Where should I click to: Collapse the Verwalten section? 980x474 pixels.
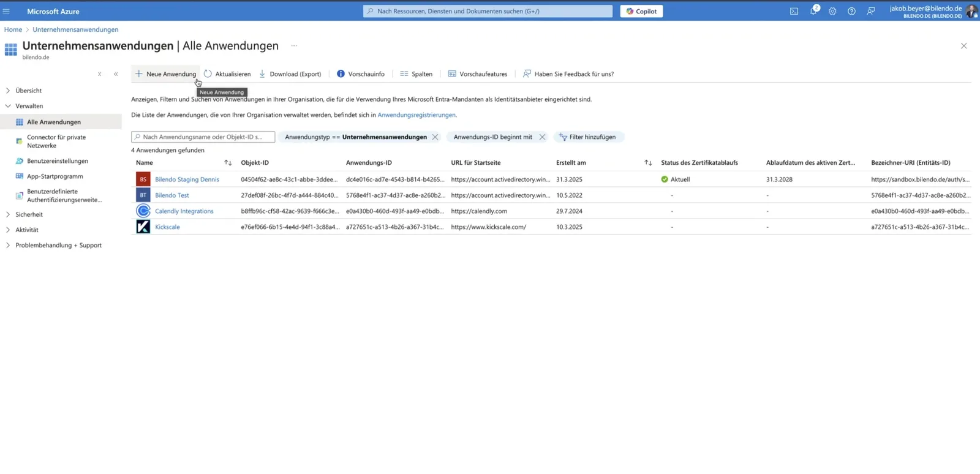coord(24,106)
